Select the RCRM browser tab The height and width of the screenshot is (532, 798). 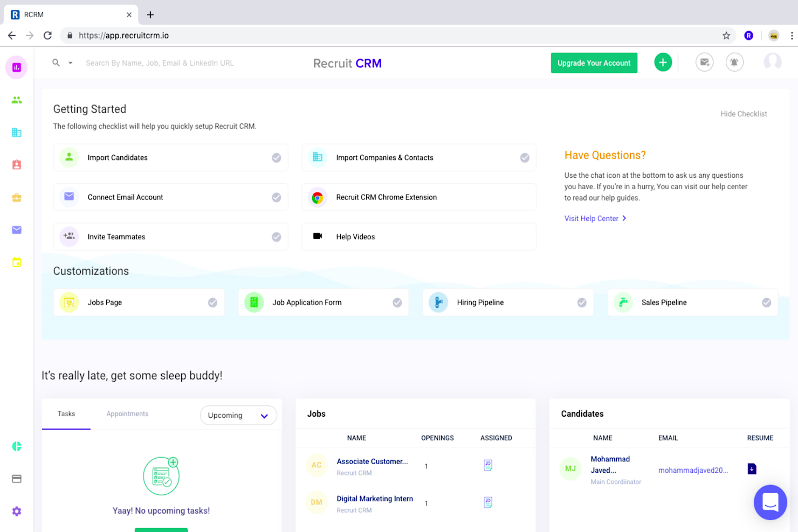point(71,15)
